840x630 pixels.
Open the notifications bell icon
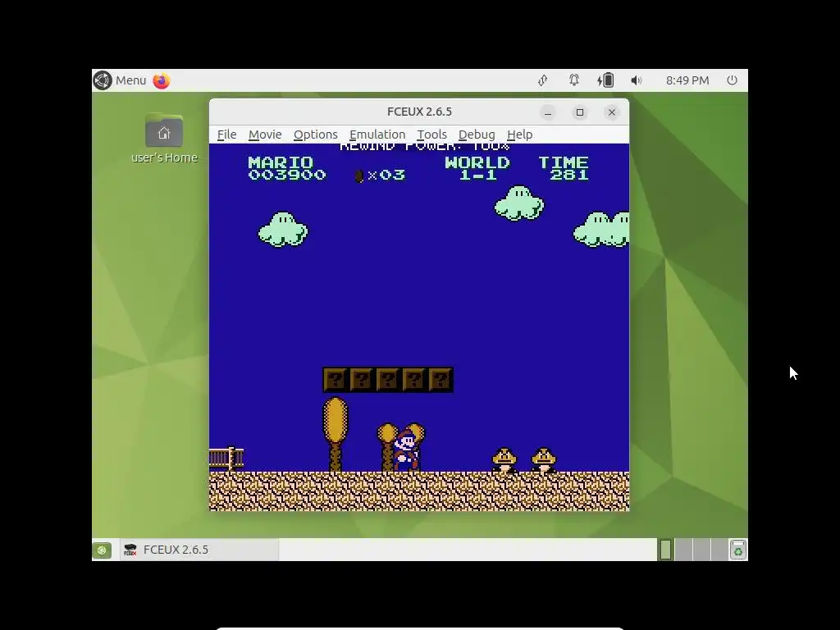(x=573, y=80)
